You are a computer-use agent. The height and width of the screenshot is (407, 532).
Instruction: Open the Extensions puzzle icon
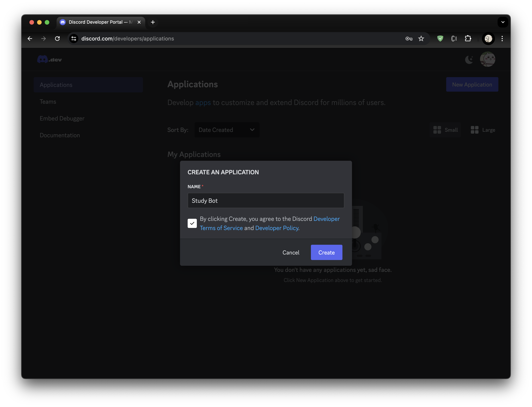468,39
